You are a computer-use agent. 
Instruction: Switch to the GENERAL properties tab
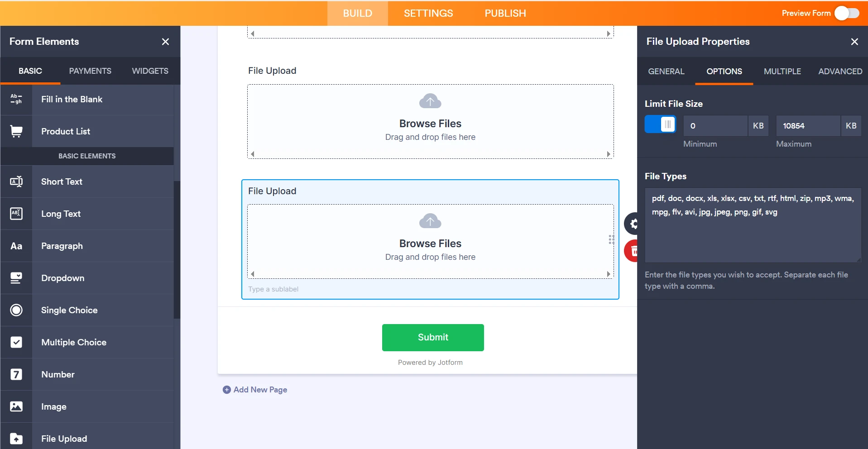666,71
